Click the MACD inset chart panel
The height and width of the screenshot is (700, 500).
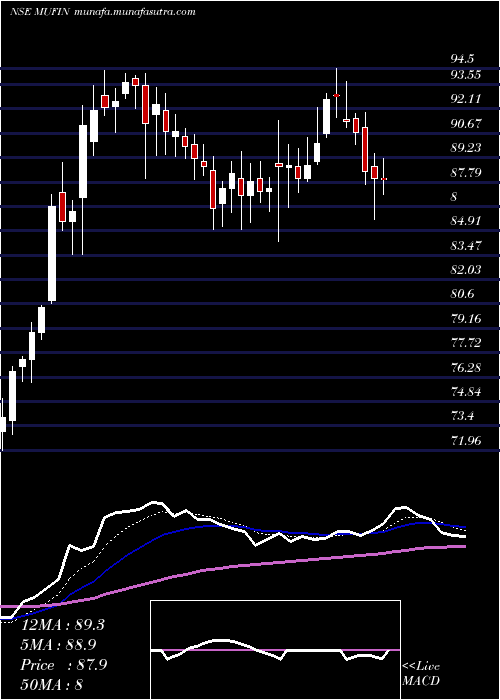[275, 650]
